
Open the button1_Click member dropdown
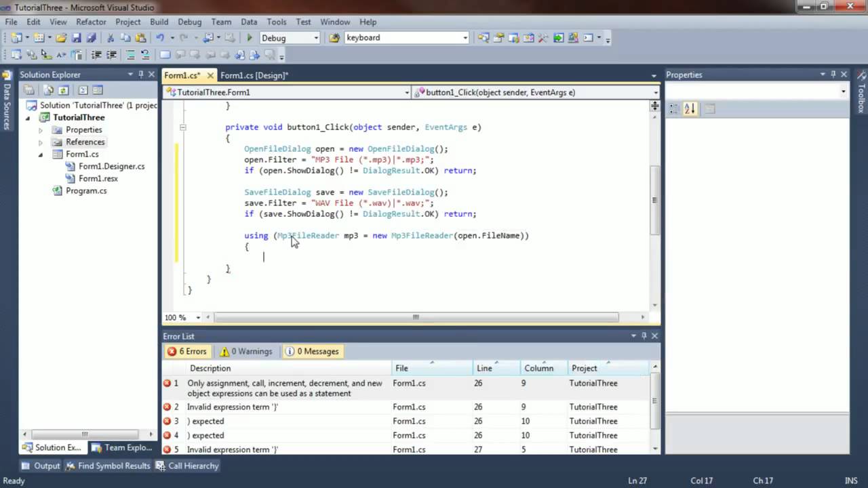tap(656, 92)
